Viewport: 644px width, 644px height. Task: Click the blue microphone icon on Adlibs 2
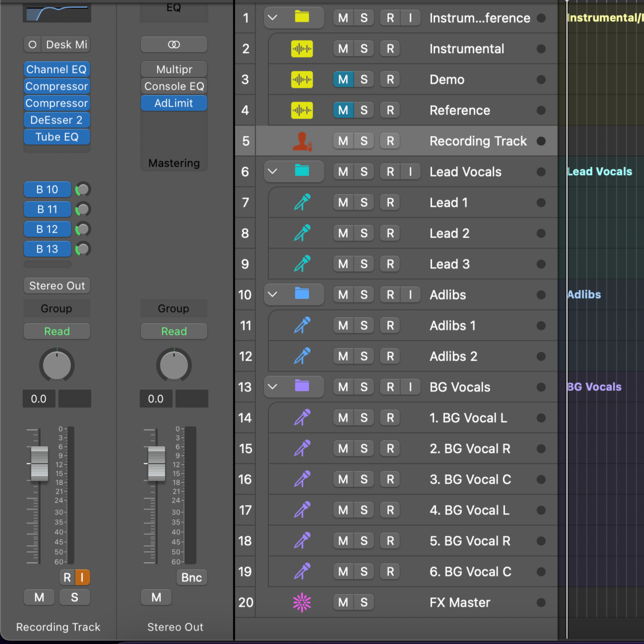coord(302,356)
